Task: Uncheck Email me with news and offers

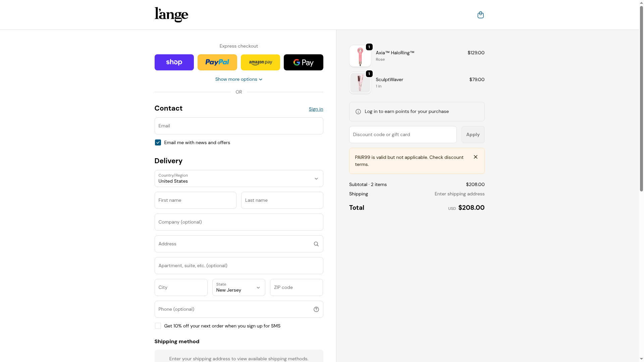Action: point(158,142)
